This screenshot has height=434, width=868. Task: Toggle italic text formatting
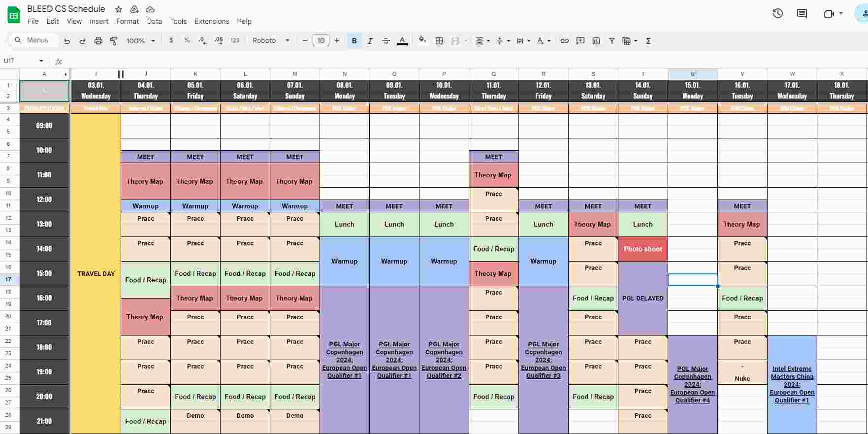pyautogui.click(x=370, y=41)
